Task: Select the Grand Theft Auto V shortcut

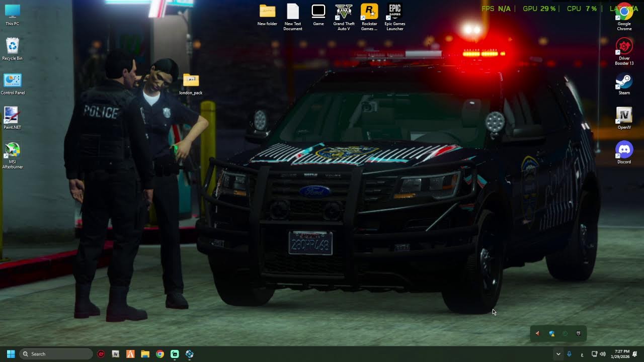Action: click(344, 17)
